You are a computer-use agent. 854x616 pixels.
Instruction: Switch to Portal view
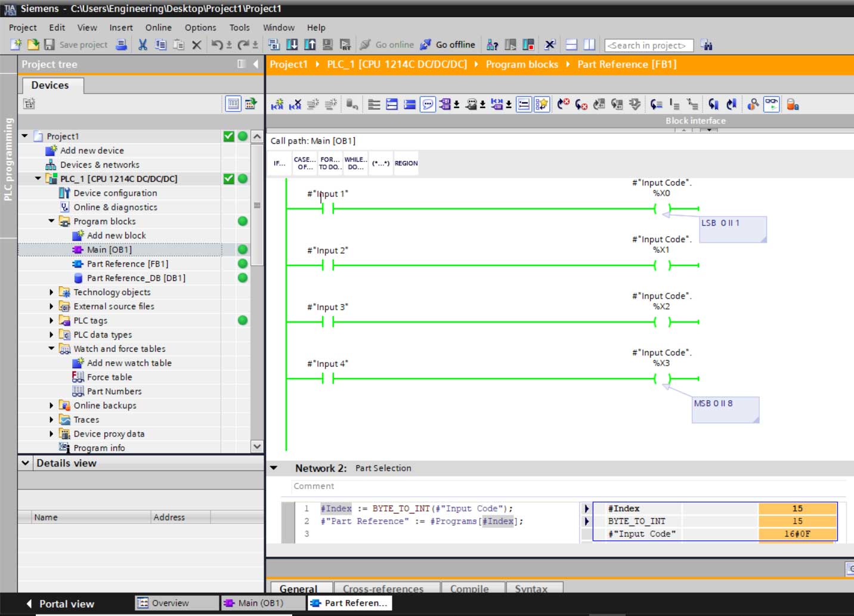61,603
